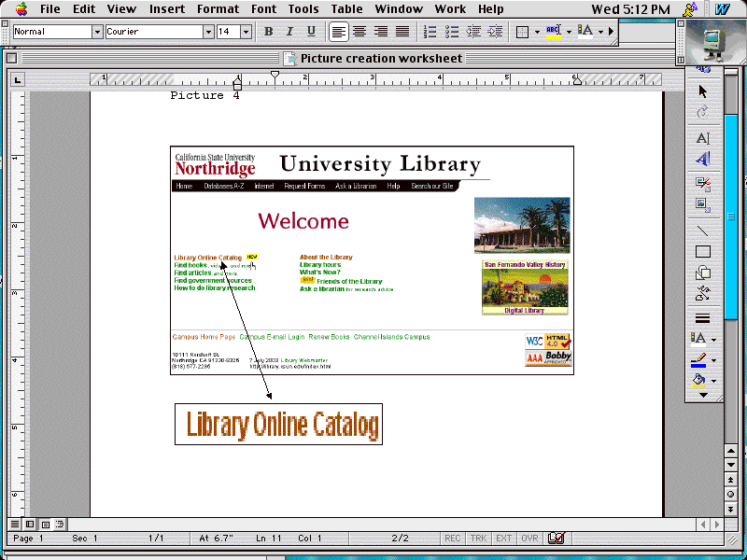Viewport: 747px width, 560px height.
Task: Open formatting toolbar font color dropdown
Action: tap(600, 32)
